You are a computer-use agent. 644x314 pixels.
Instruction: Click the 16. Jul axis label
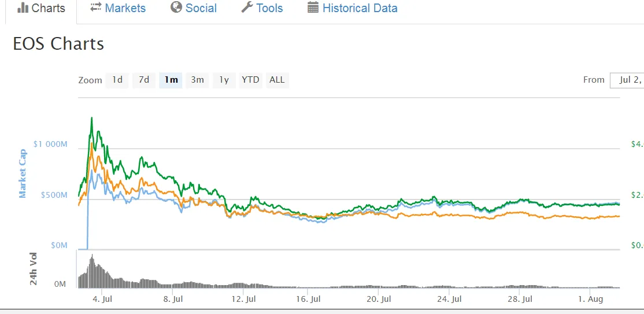click(308, 299)
